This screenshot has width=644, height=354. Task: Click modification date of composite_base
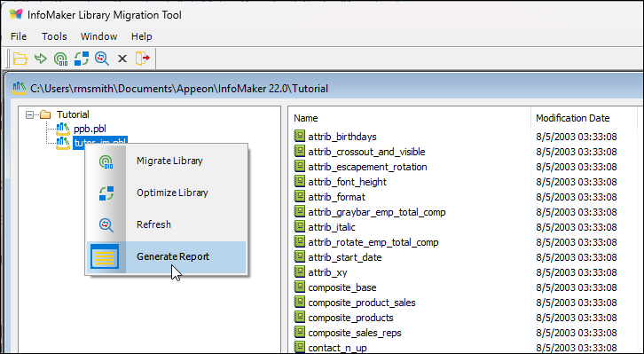(577, 287)
